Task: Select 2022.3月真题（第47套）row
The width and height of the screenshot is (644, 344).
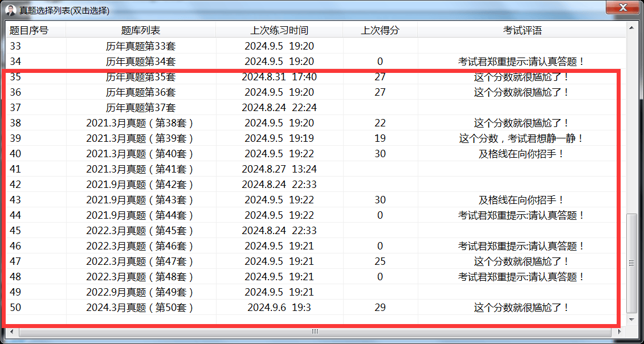Action: coord(141,261)
